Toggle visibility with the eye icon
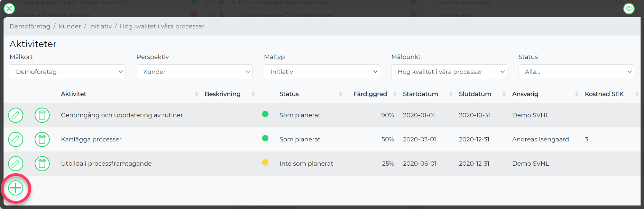 click(629, 8)
